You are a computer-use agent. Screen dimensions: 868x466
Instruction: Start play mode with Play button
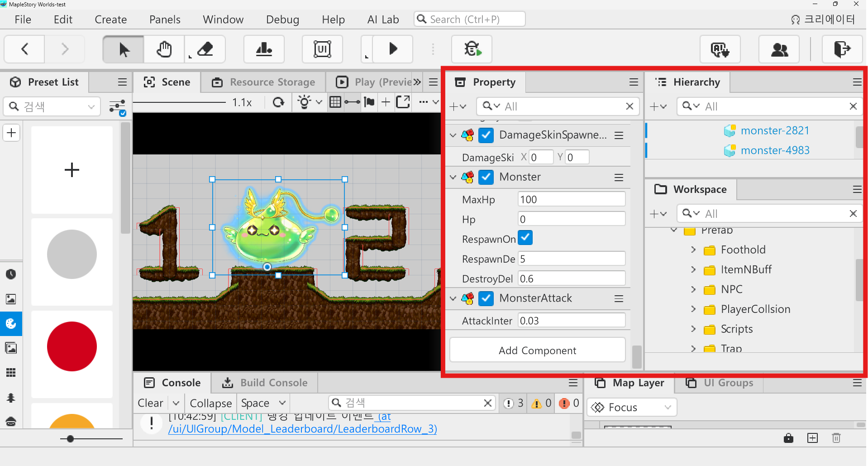tap(393, 49)
